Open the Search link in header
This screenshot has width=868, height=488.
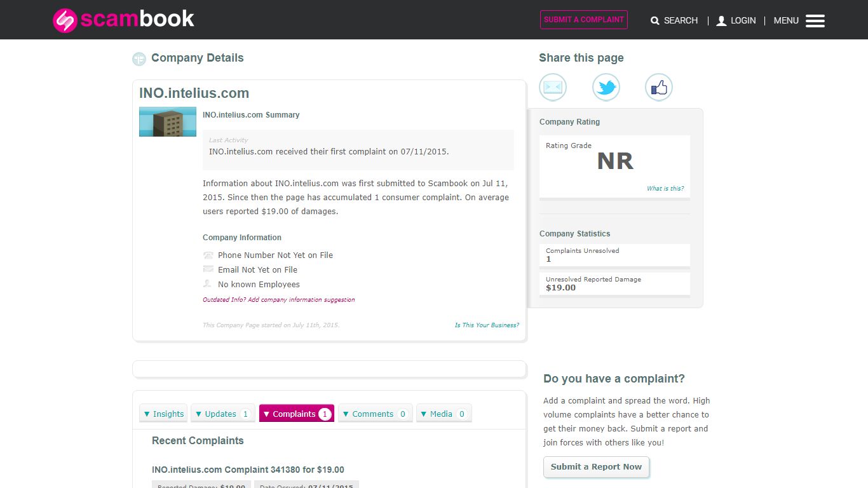681,21
